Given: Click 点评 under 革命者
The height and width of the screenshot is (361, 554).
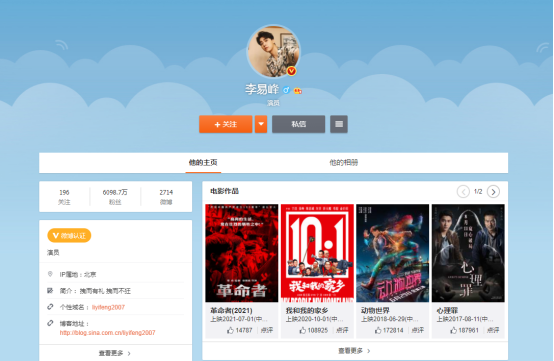Looking at the screenshot, I should (267, 330).
